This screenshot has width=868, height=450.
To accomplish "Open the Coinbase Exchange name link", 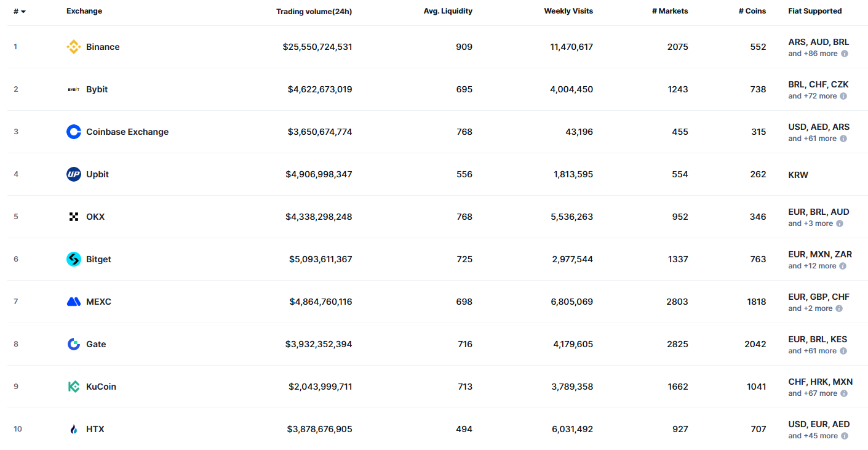I will click(127, 132).
